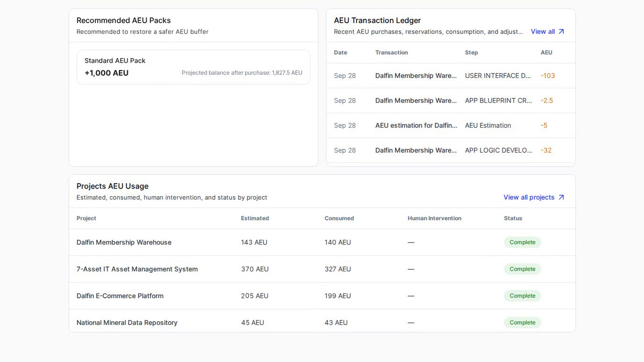Click projected balance 1,827.5 AEU text
The image size is (644, 362).
242,73
